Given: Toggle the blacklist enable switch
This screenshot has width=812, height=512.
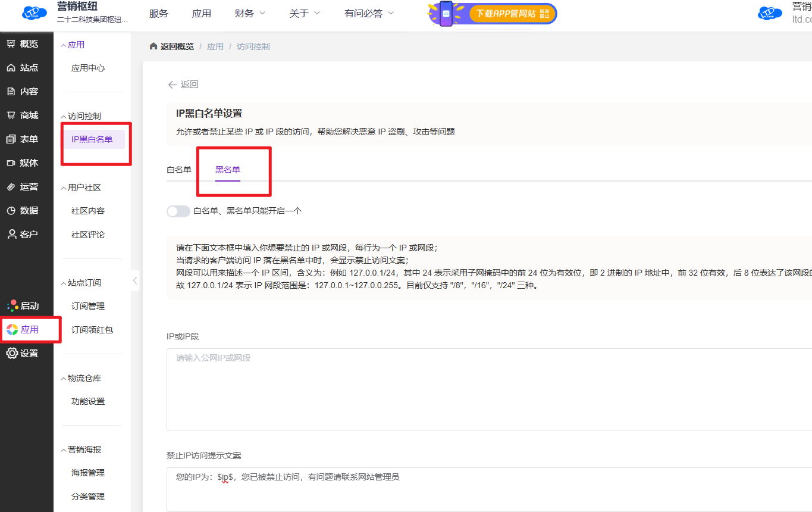Looking at the screenshot, I should (178, 211).
